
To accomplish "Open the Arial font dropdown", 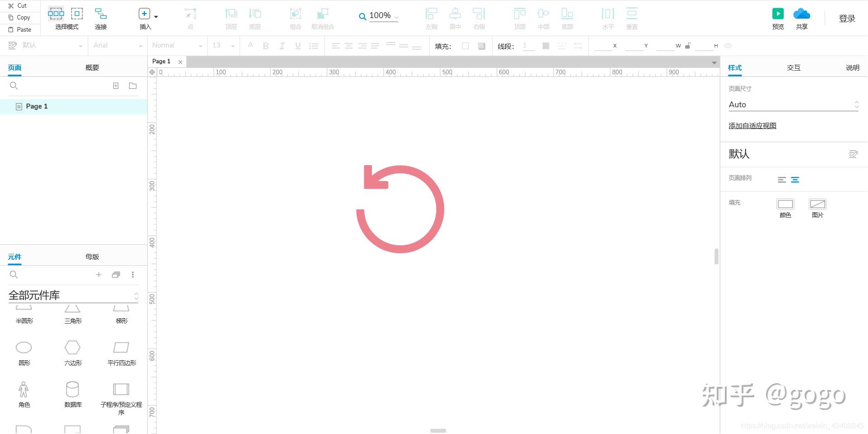I will tap(118, 45).
